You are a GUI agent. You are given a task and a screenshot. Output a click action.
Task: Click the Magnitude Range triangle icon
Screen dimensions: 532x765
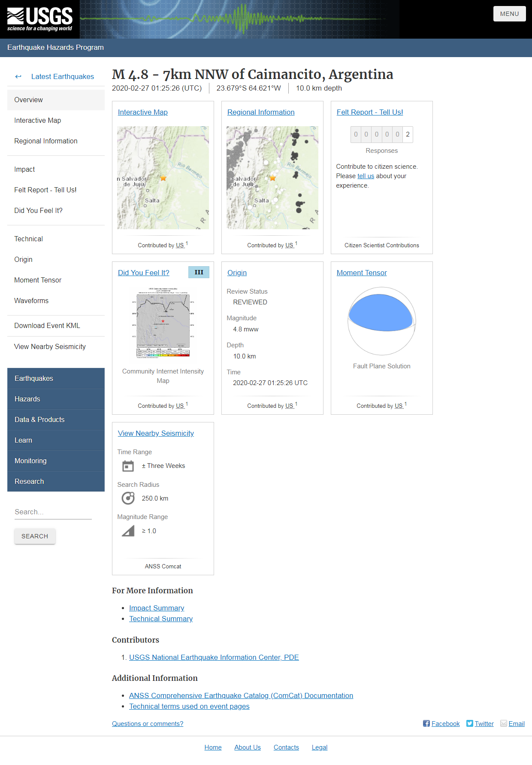click(x=128, y=531)
